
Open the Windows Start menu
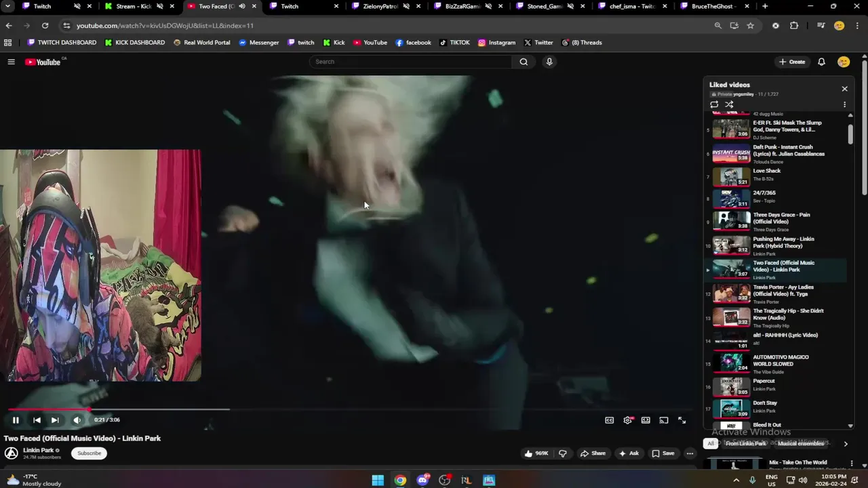click(x=378, y=481)
